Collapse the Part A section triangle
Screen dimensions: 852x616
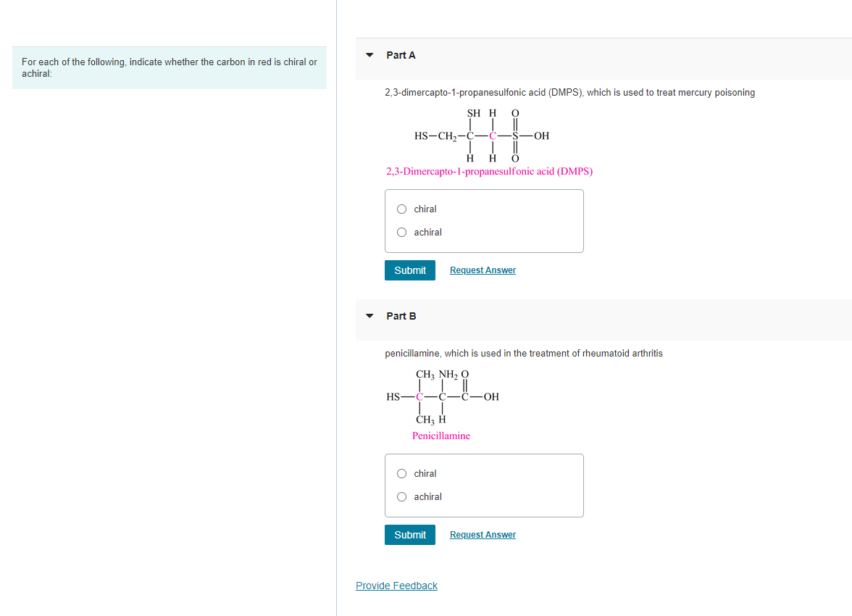(369, 54)
